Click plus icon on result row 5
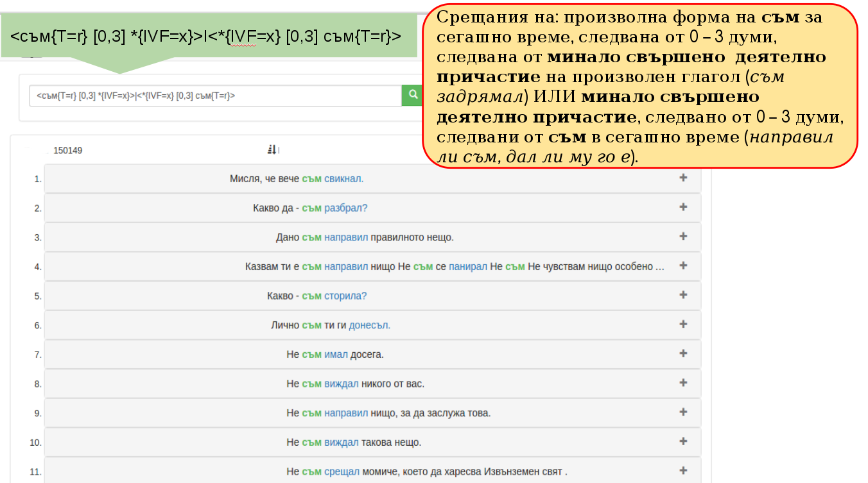Image resolution: width=868 pixels, height=483 pixels. pyautogui.click(x=683, y=295)
